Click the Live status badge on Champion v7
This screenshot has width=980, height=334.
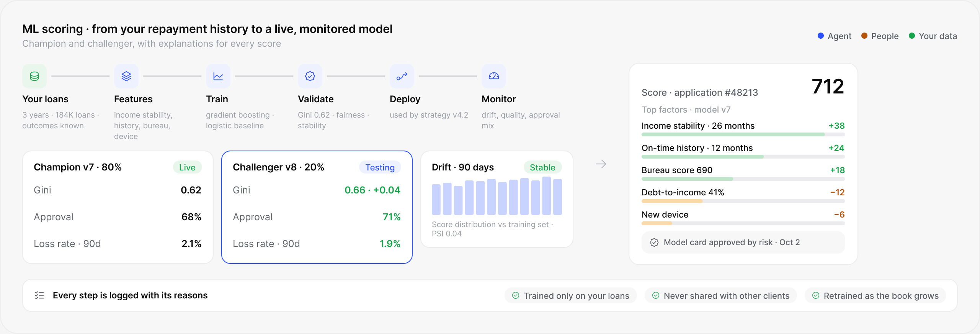[x=187, y=167]
